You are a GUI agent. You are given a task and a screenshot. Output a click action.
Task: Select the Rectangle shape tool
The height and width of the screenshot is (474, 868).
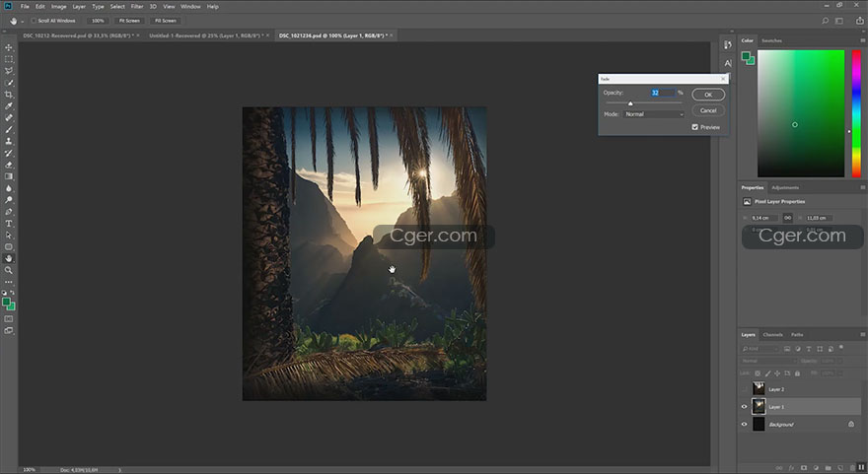pos(8,246)
